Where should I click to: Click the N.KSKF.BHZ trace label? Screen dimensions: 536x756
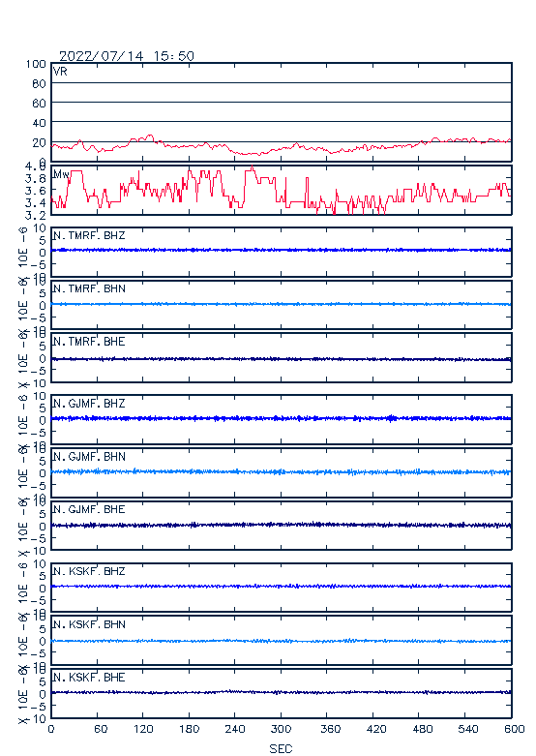[x=89, y=571]
